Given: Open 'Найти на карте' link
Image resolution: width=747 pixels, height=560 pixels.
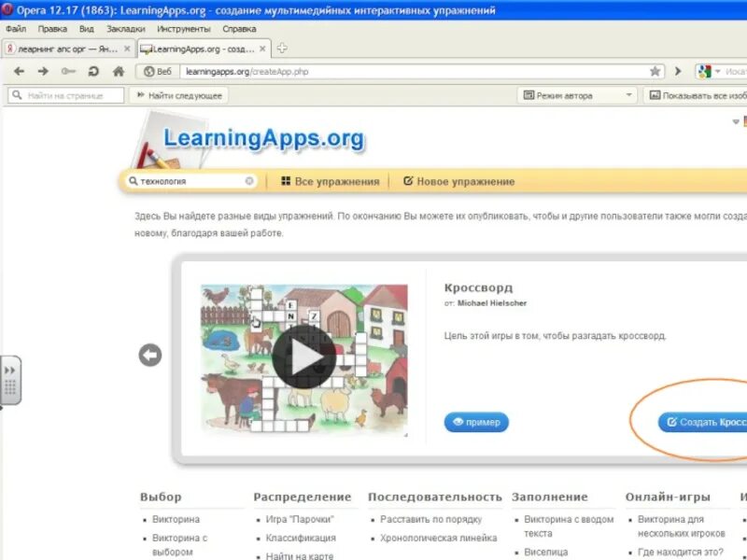Looking at the screenshot, I should tap(300, 555).
